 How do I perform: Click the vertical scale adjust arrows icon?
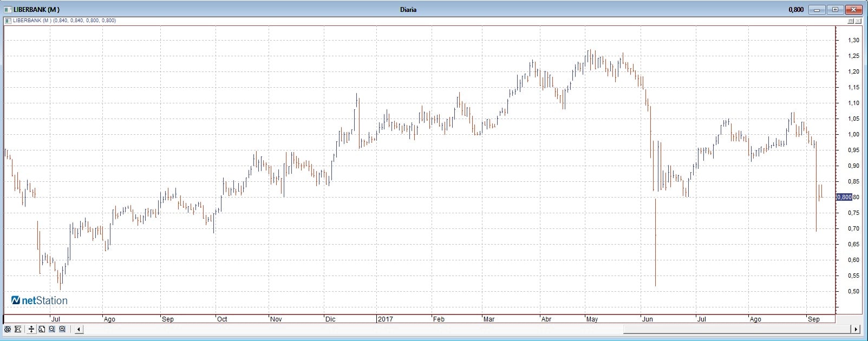click(31, 329)
